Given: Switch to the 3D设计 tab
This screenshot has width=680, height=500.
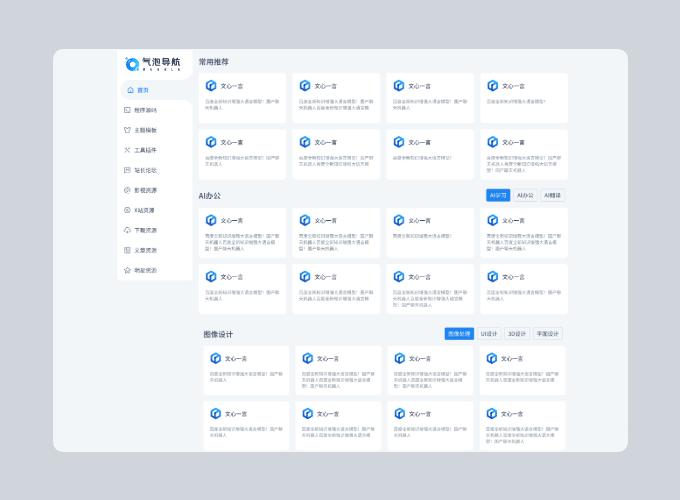Looking at the screenshot, I should (x=517, y=334).
